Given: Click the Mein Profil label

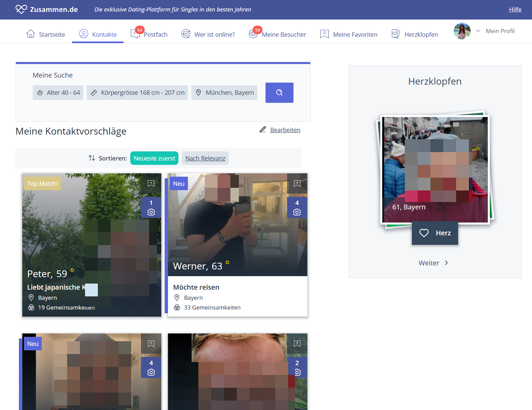Looking at the screenshot, I should [500, 31].
